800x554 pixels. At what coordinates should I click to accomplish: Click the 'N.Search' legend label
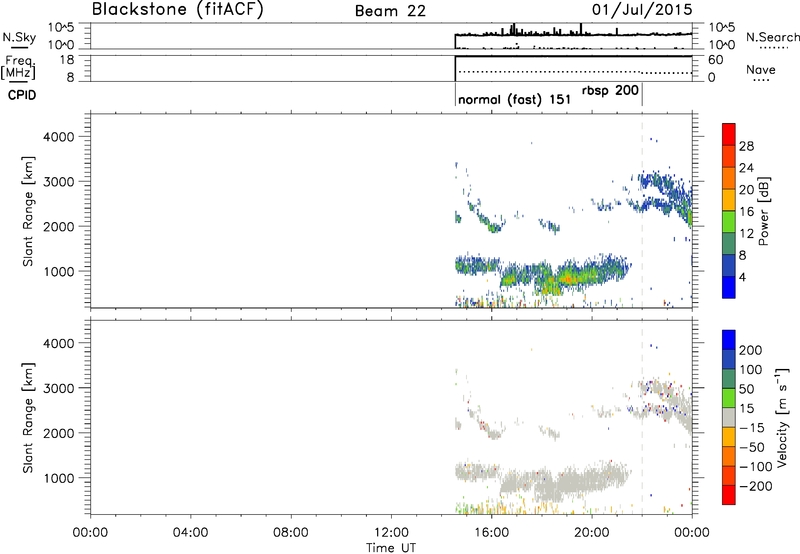773,37
